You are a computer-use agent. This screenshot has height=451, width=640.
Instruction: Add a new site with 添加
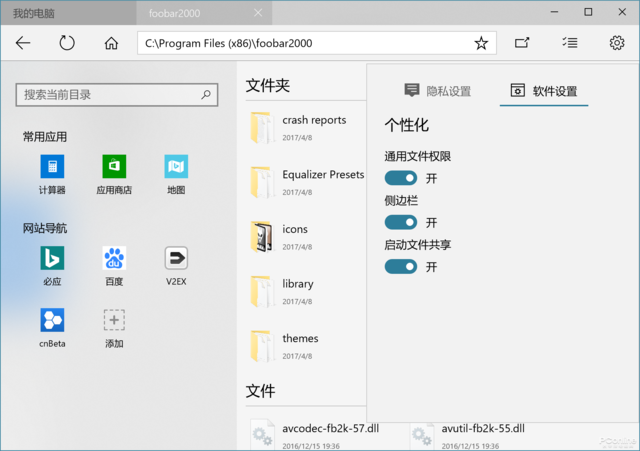(114, 328)
